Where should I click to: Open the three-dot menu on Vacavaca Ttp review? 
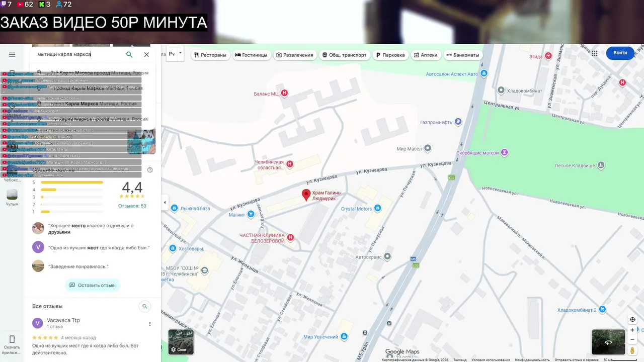tap(149, 324)
